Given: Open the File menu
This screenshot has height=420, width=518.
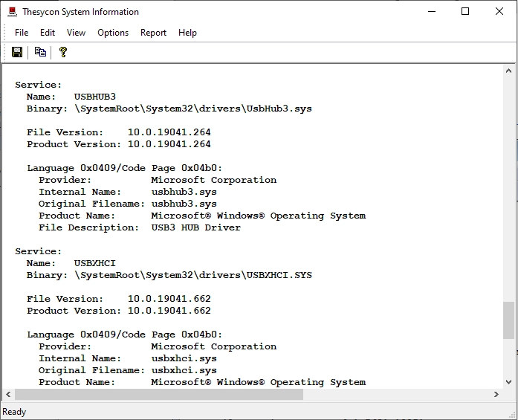Looking at the screenshot, I should (x=22, y=33).
